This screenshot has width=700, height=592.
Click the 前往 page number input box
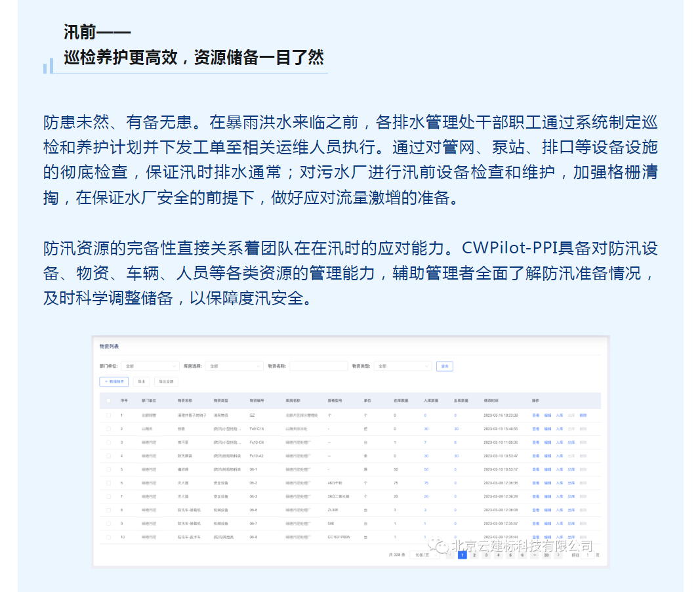(x=588, y=555)
